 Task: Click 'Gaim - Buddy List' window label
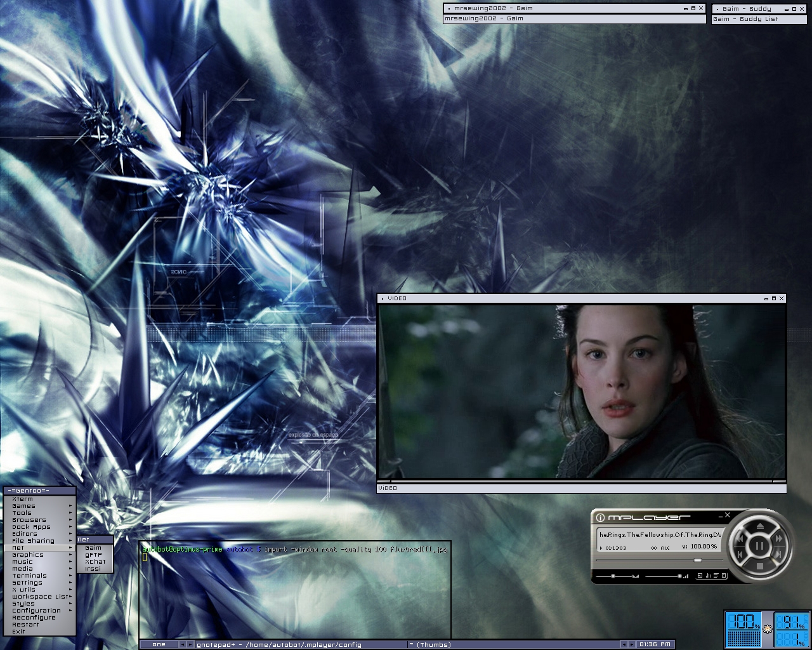[x=745, y=19]
